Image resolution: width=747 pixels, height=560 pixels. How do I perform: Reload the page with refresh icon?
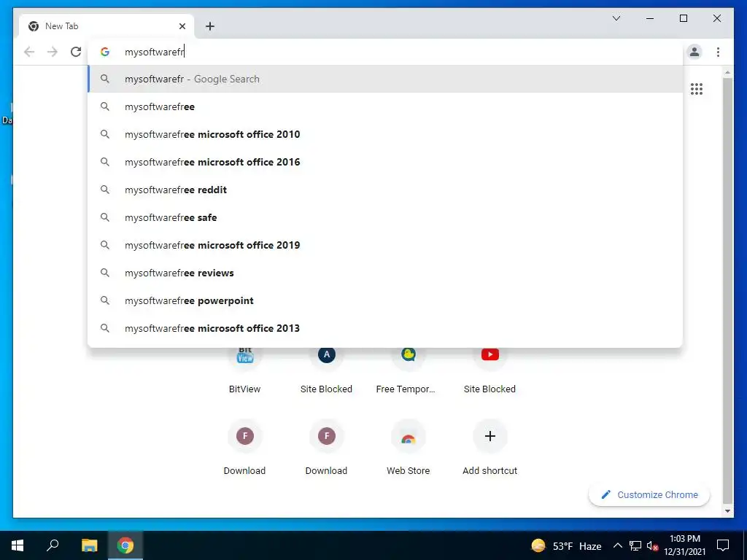pos(76,52)
